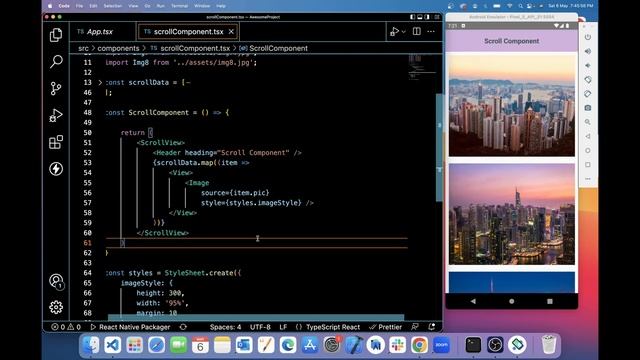Viewport: 640px width, 360px height.
Task: Open the Code menu in menu bar
Action: [64, 6]
